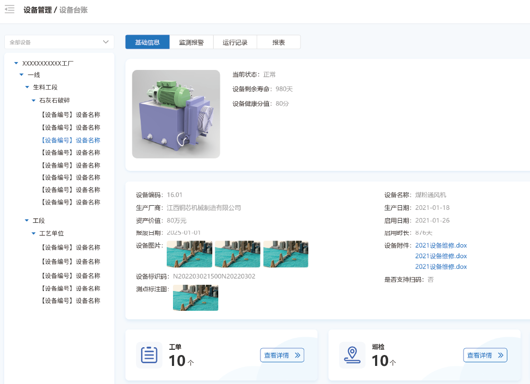Click the 是否支持扫码 value 否
530x384 pixels.
(430, 280)
